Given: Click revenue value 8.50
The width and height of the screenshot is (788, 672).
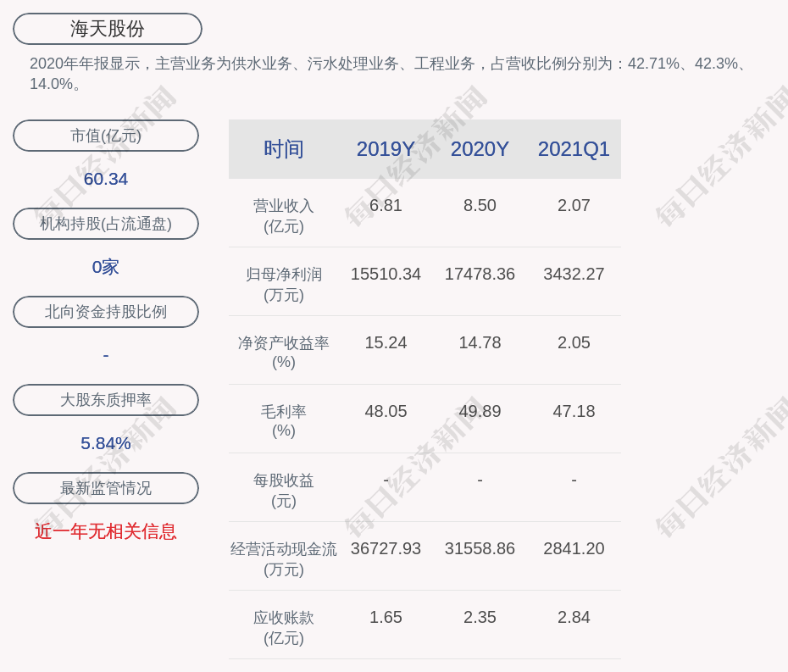Looking at the screenshot, I should [x=480, y=206].
